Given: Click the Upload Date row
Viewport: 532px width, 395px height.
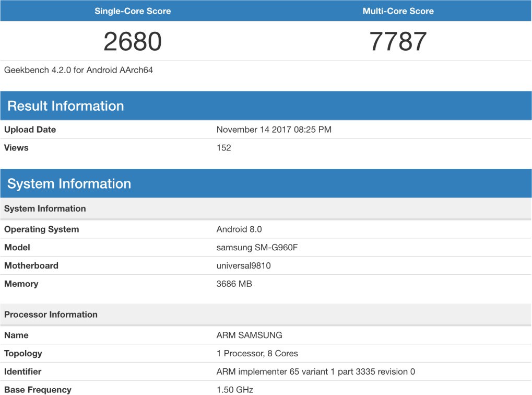Looking at the screenshot, I should 30,130.
